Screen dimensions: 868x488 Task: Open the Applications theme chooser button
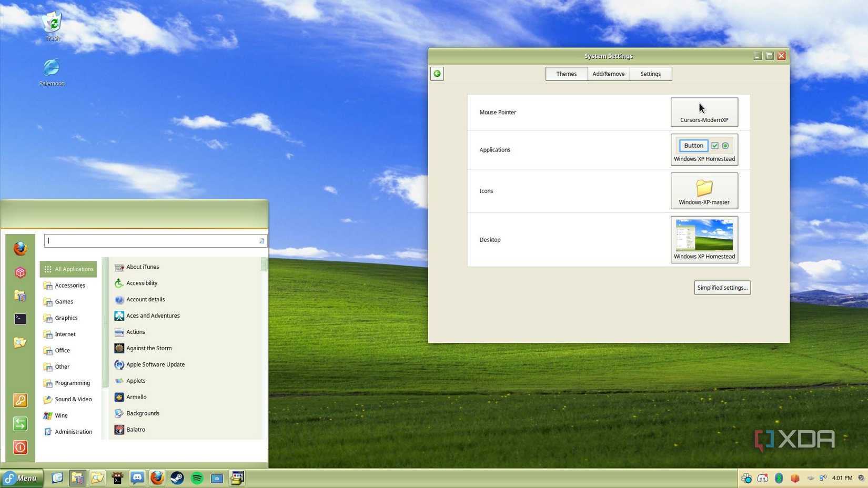pyautogui.click(x=704, y=150)
